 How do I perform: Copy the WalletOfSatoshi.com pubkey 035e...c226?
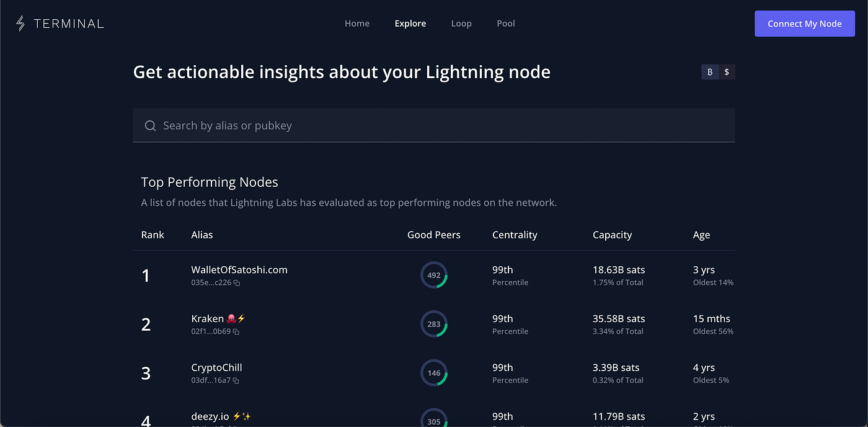coord(237,283)
